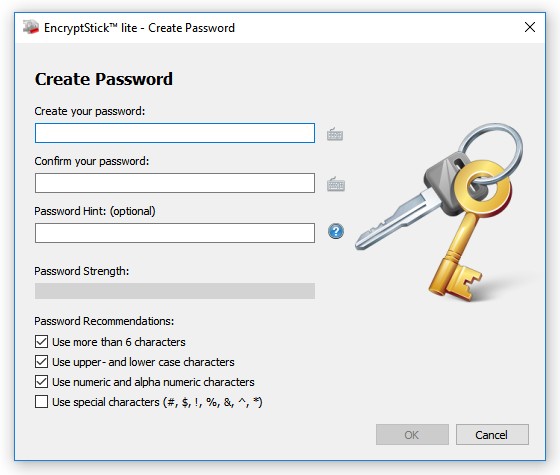560x475 pixels.
Task: Click the bold 'Create Password' heading
Action: (x=104, y=79)
